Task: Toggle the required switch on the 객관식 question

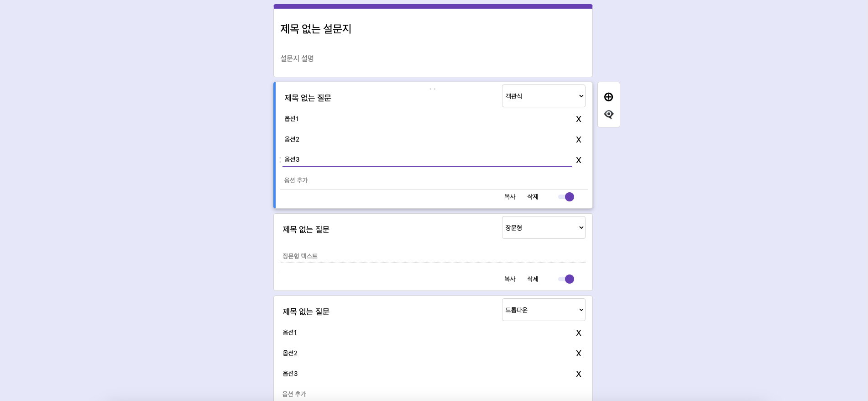Action: pyautogui.click(x=566, y=196)
